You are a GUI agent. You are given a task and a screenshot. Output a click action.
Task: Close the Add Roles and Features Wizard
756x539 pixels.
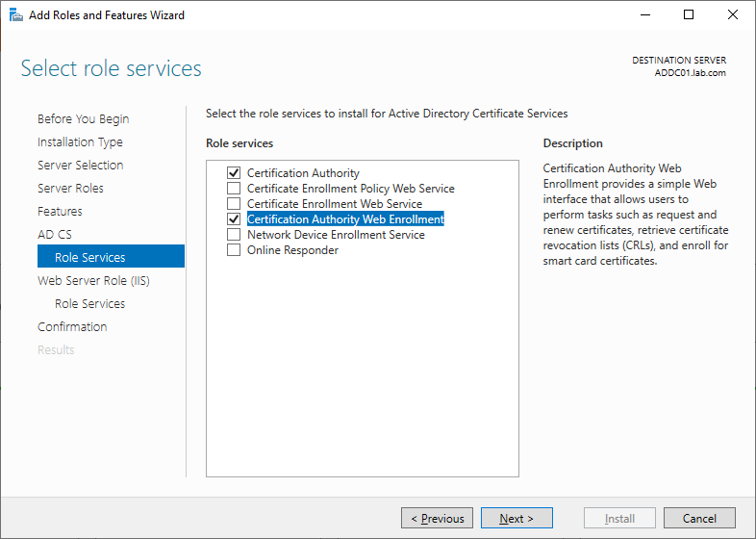(732, 15)
